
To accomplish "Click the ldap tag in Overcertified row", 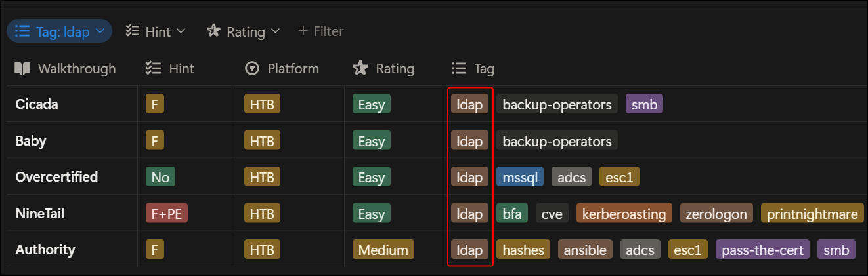I will pos(469,177).
